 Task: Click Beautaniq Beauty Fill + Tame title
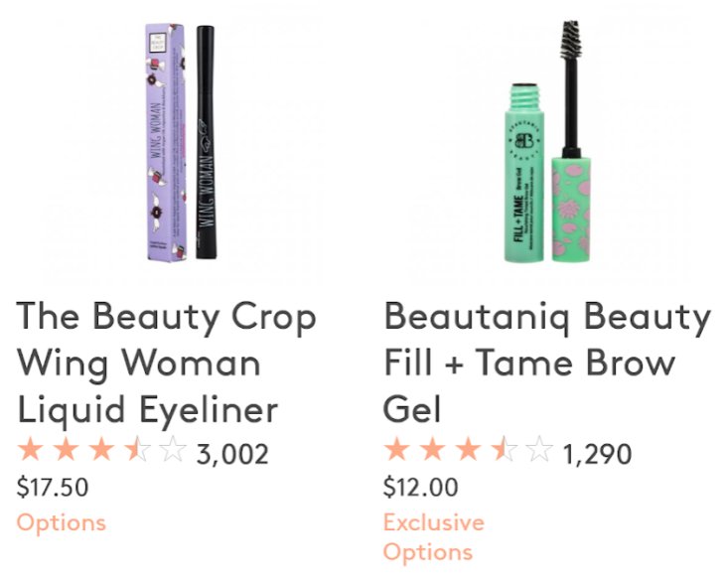[x=547, y=363]
